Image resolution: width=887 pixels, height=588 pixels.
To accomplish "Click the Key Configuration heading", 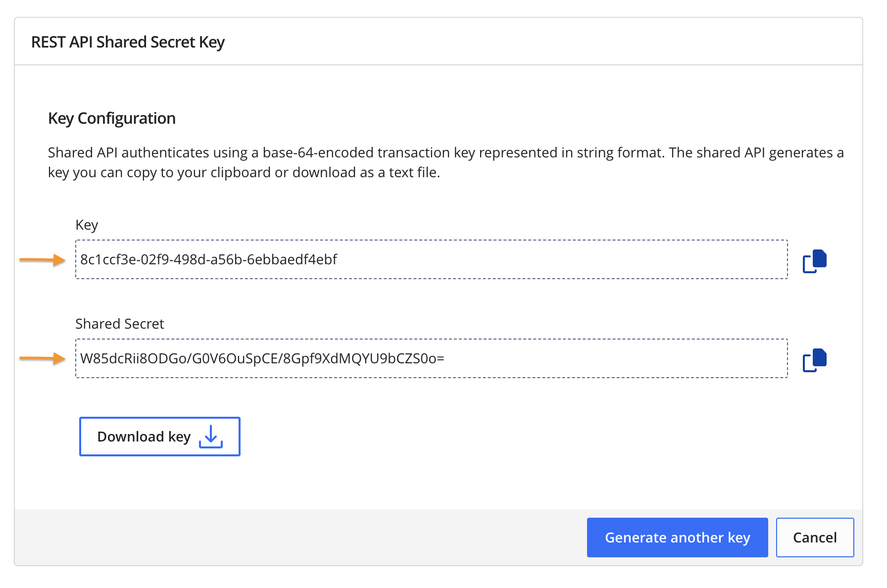I will pyautogui.click(x=112, y=118).
